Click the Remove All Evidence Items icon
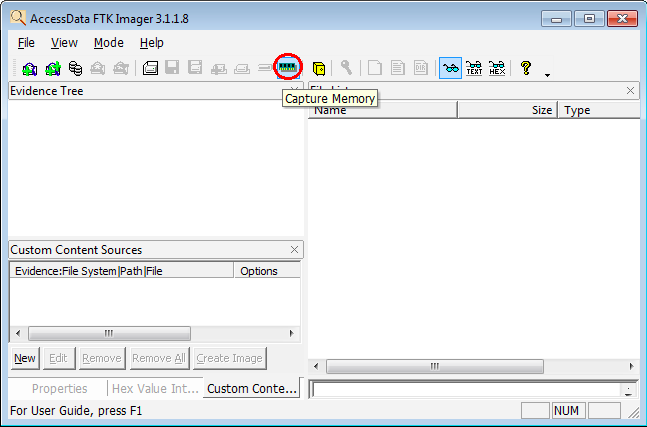Screen dimensions: 647x427 [x=121, y=68]
